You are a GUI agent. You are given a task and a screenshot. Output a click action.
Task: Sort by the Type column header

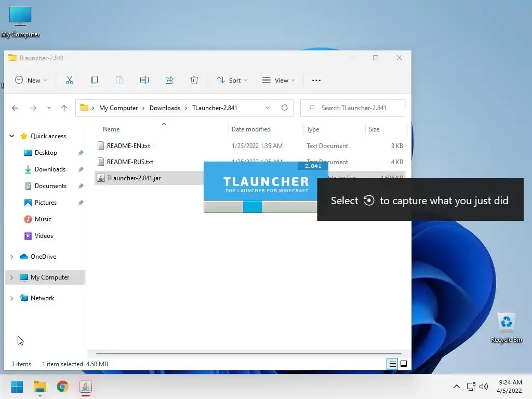313,129
